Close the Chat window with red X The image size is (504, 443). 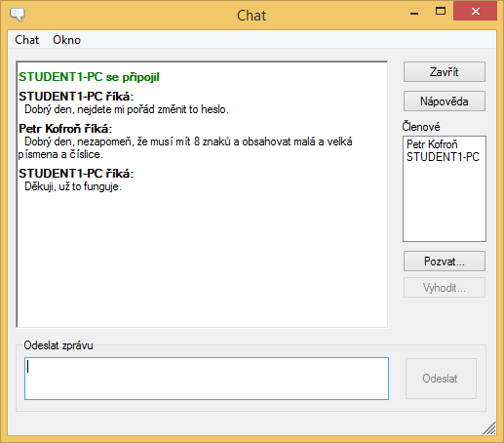[475, 12]
